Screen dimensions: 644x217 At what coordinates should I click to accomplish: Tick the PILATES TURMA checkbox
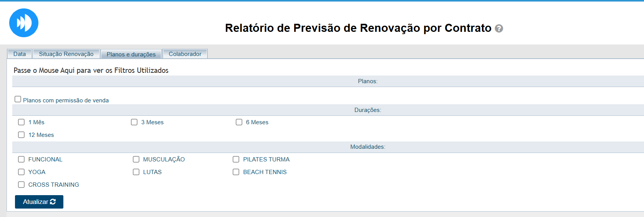[x=236, y=159]
